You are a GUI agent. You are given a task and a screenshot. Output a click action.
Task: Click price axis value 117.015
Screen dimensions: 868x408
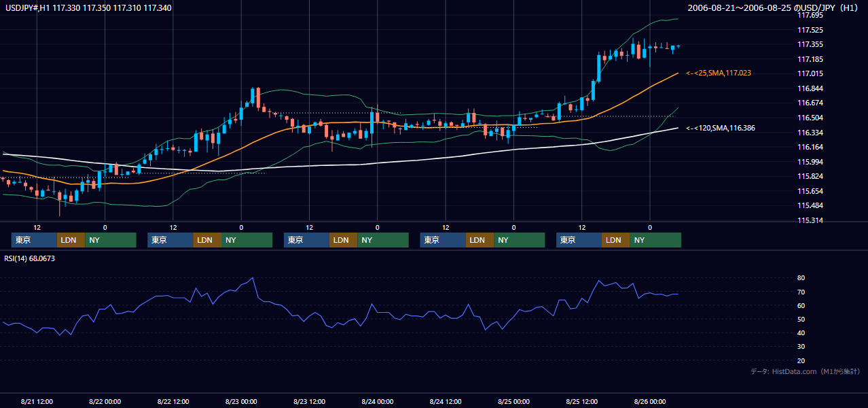click(x=810, y=74)
